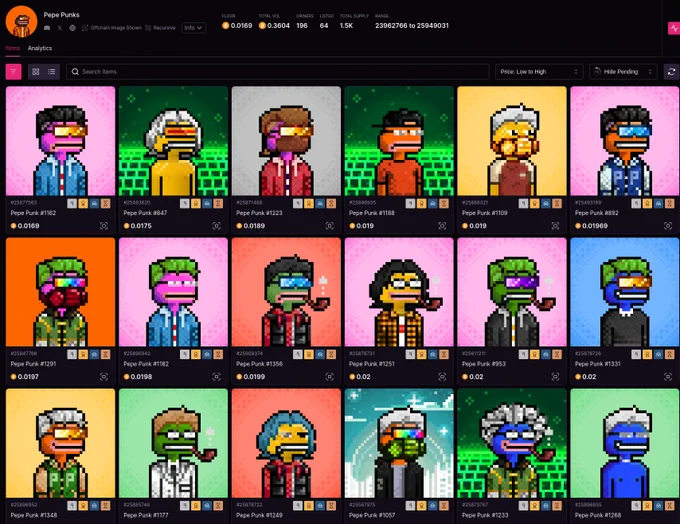Viewport: 680px width, 524px height.
Task: Click the orange hourglass badge on Pepe Punk #1223
Action: click(331, 203)
